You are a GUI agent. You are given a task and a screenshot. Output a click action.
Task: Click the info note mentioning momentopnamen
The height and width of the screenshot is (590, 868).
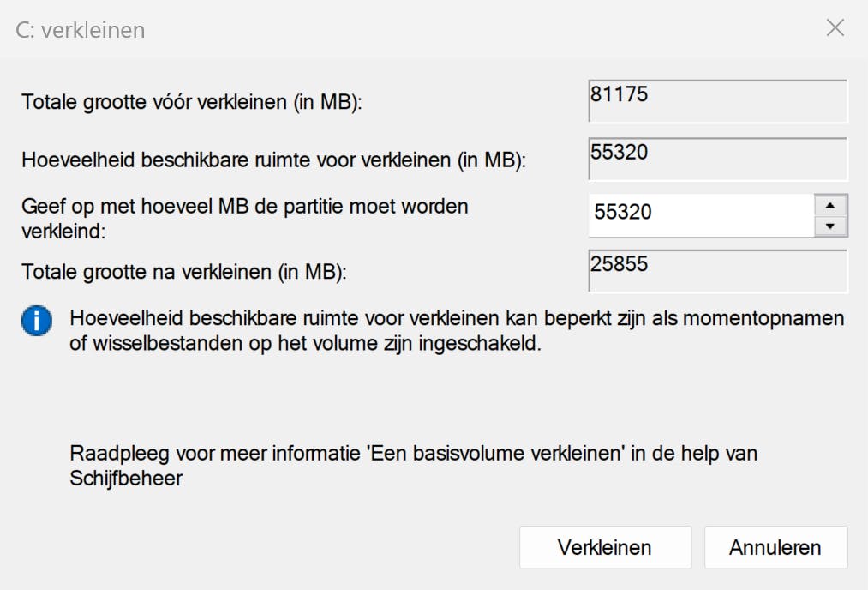point(457,319)
